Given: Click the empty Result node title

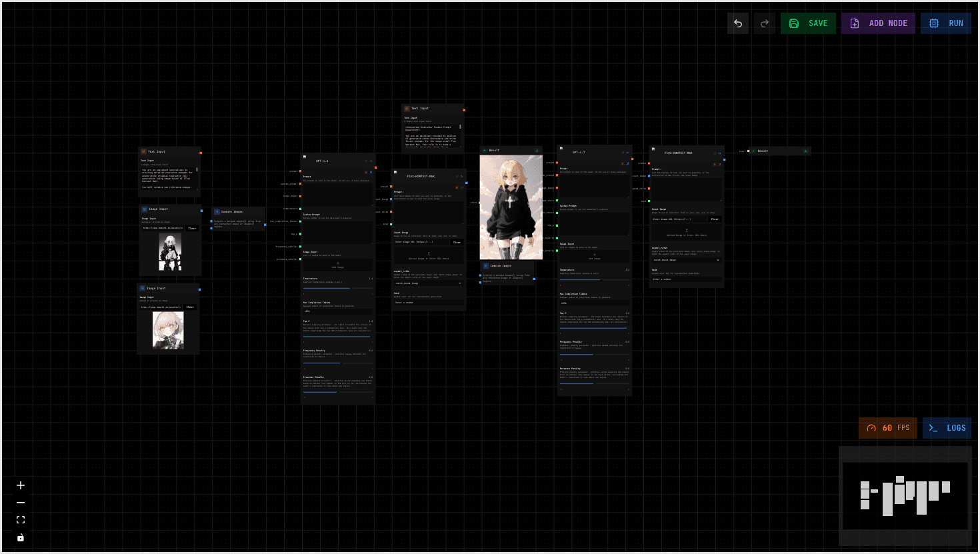Looking at the screenshot, I should pos(763,151).
